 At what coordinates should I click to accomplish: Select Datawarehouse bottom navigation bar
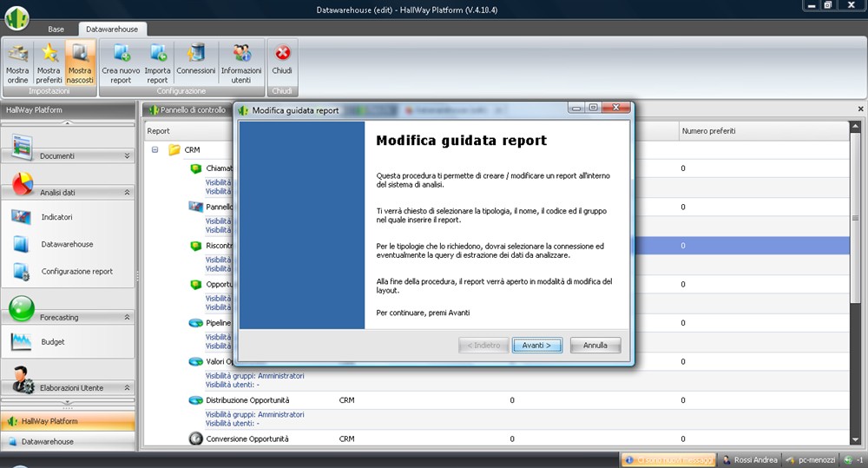click(x=68, y=441)
